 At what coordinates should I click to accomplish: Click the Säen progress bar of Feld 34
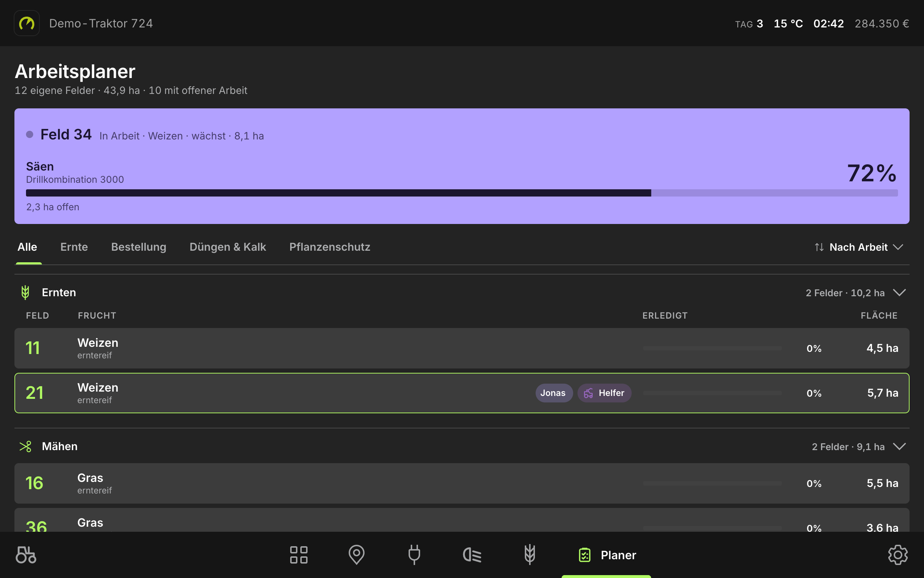[462, 193]
